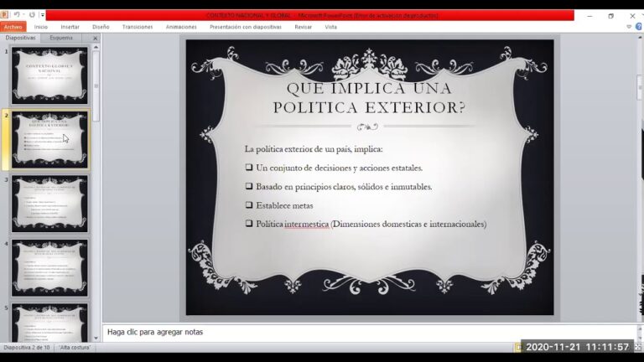Select the Diapositivas pane tab
644x362 pixels.
[x=20, y=38]
